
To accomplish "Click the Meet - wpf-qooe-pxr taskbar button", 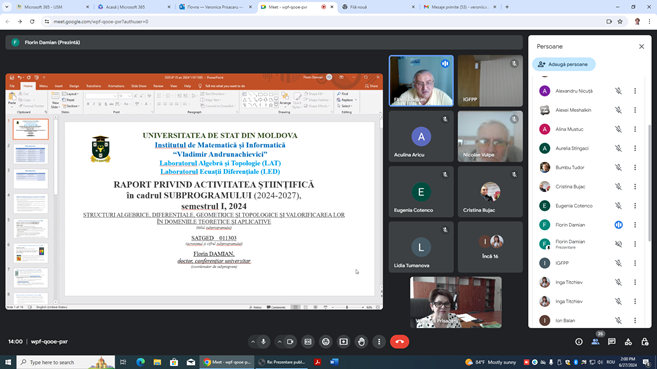I will 227,362.
